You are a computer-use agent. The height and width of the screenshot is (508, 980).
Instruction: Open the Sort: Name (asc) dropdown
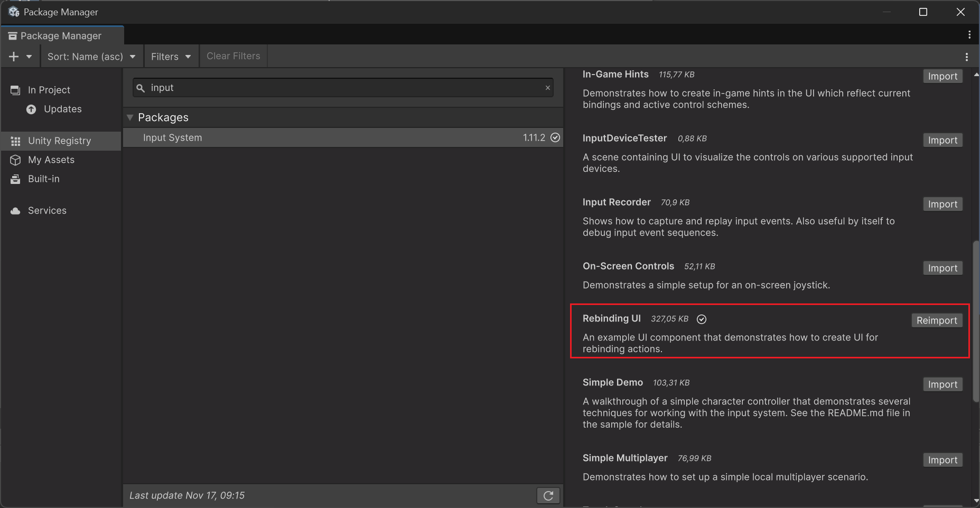(91, 56)
